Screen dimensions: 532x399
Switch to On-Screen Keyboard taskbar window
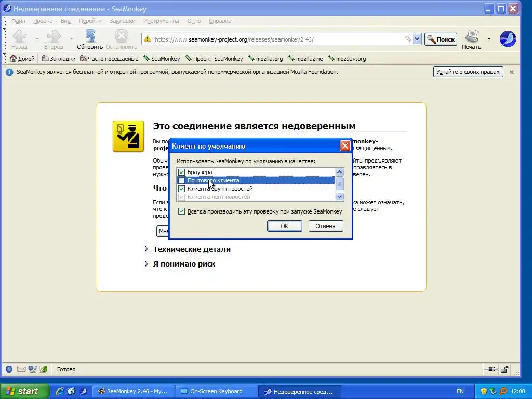click(x=217, y=392)
